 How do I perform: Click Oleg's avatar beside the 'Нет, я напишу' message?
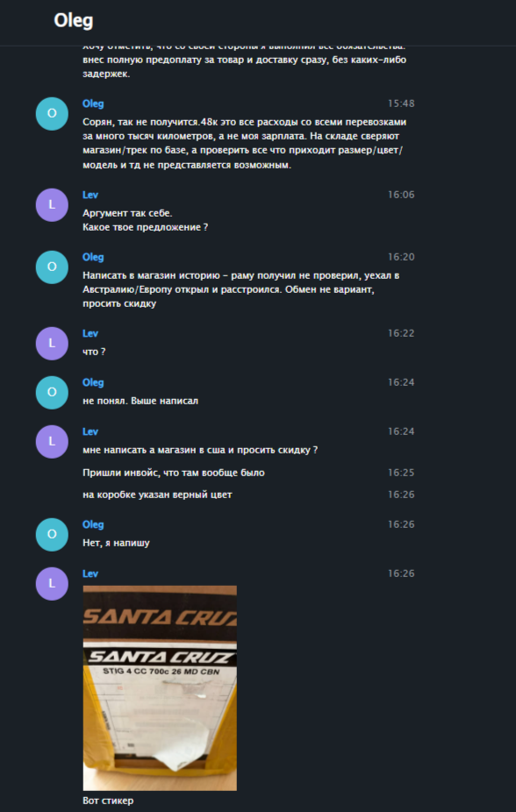pyautogui.click(x=52, y=534)
